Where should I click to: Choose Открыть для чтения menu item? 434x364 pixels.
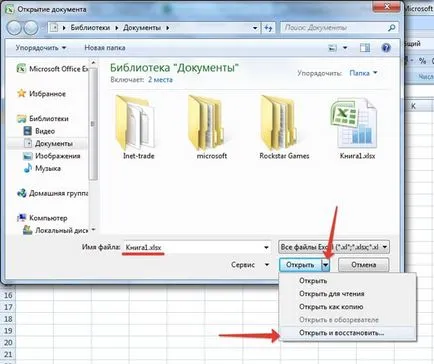coord(348,294)
